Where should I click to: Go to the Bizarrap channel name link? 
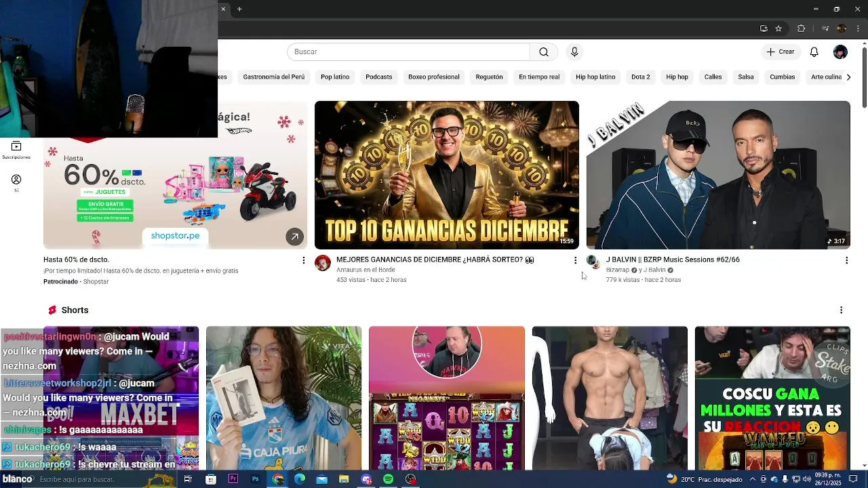pos(617,270)
